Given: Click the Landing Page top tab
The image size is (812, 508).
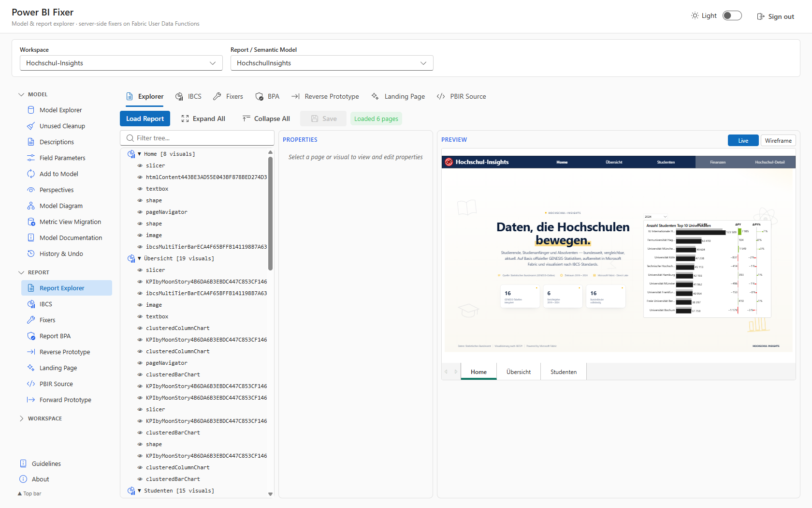Looking at the screenshot, I should click(398, 96).
